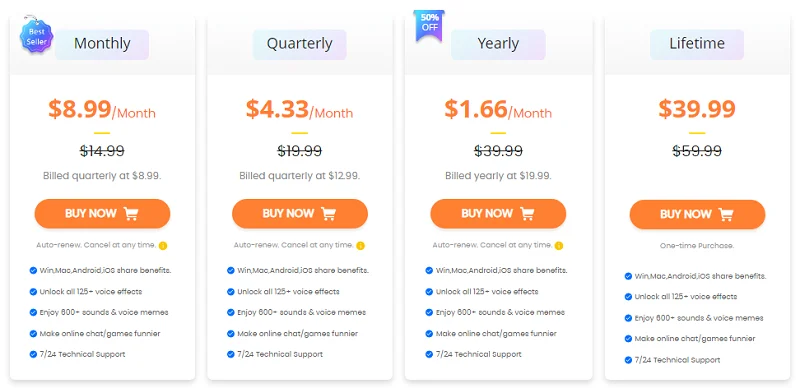
Task: Click the Monthly plan info icon
Action: [163, 246]
